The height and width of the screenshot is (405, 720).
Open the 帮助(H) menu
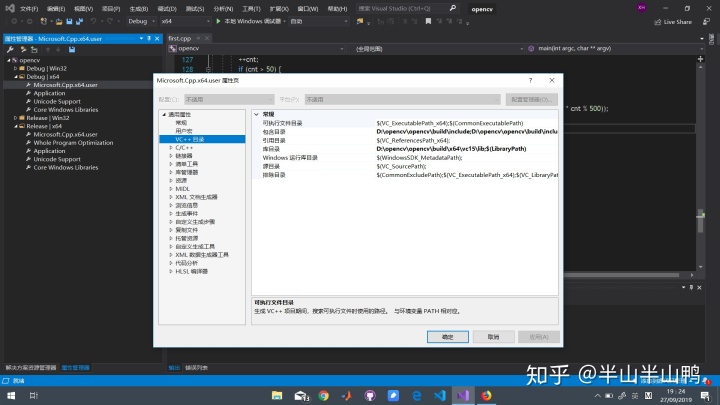tap(338, 9)
